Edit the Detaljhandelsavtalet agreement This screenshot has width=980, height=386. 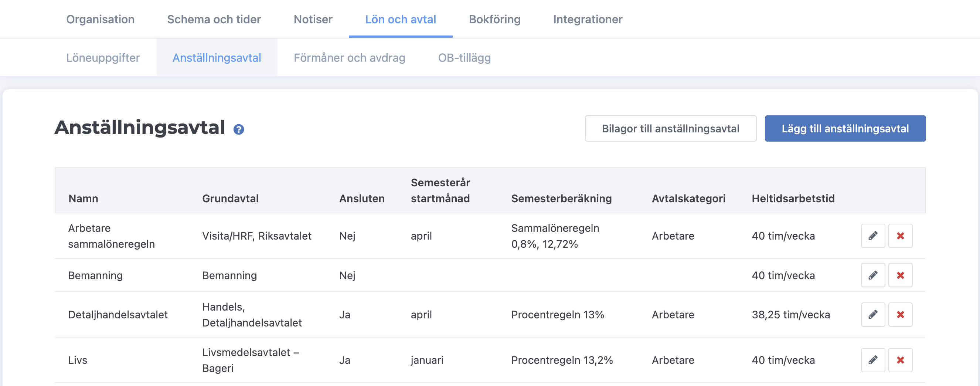click(x=873, y=315)
